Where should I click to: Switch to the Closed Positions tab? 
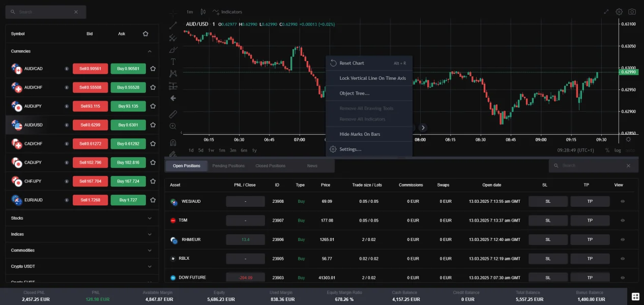point(270,166)
